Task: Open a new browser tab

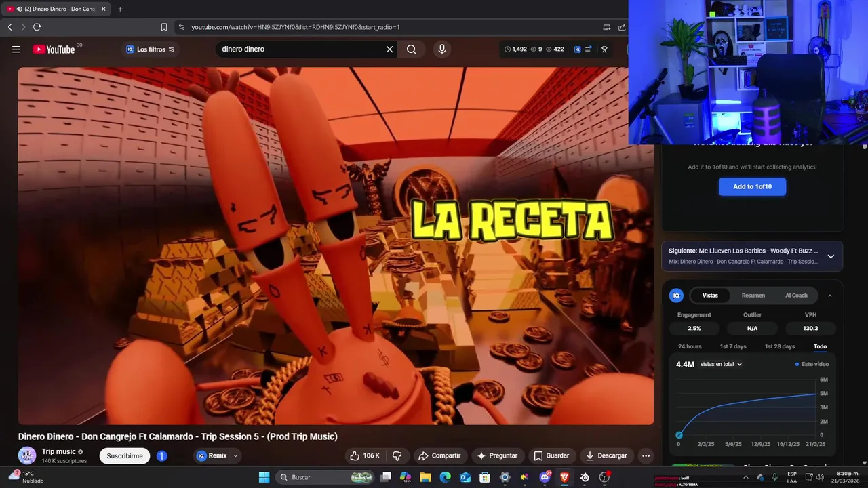Action: point(120,9)
